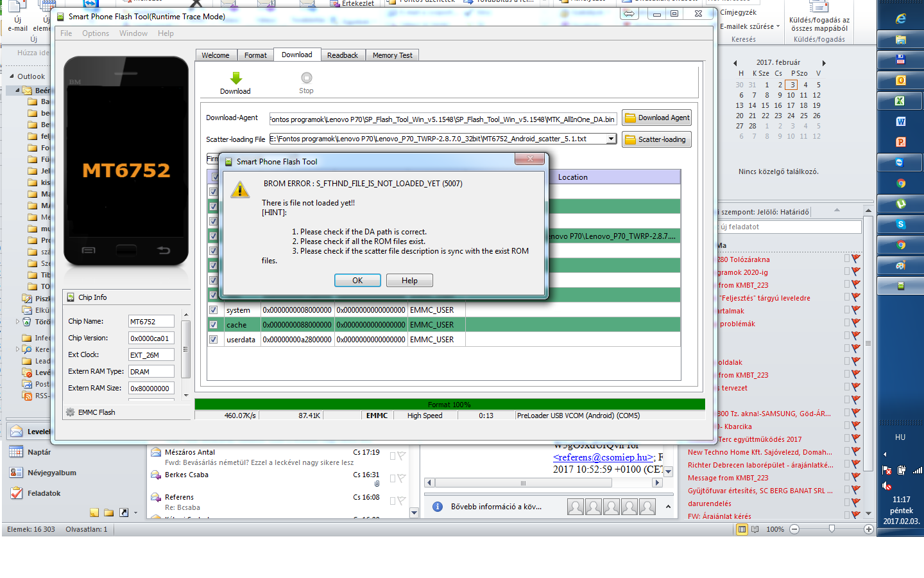This screenshot has width=924, height=578.
Task: Click the Download Agent button
Action: (x=656, y=118)
